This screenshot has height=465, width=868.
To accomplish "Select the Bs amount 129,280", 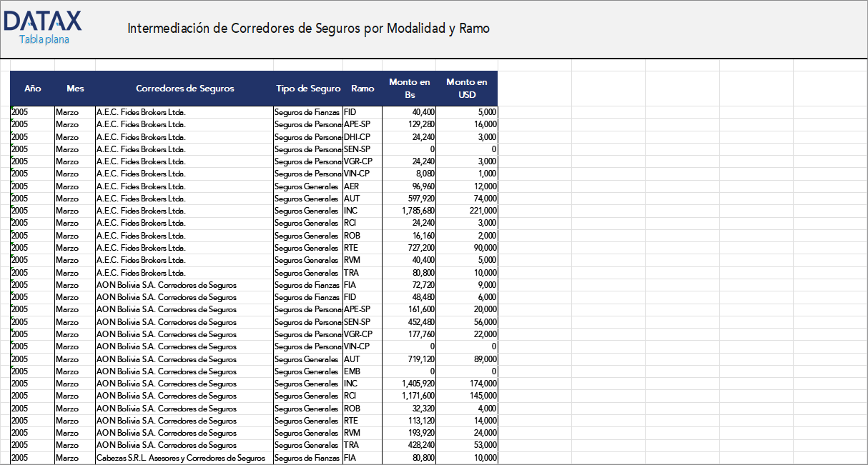I will [x=409, y=124].
